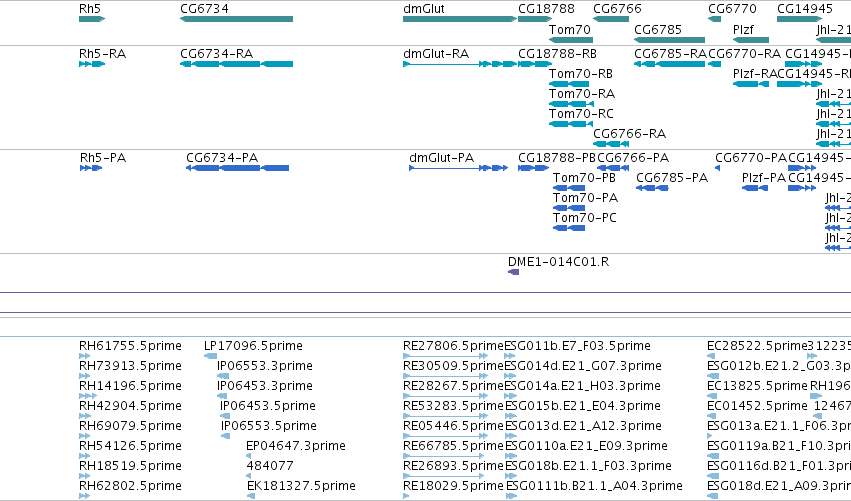Click the Tom70-RA transcript
The width and height of the screenshot is (851, 501).
(x=582, y=94)
